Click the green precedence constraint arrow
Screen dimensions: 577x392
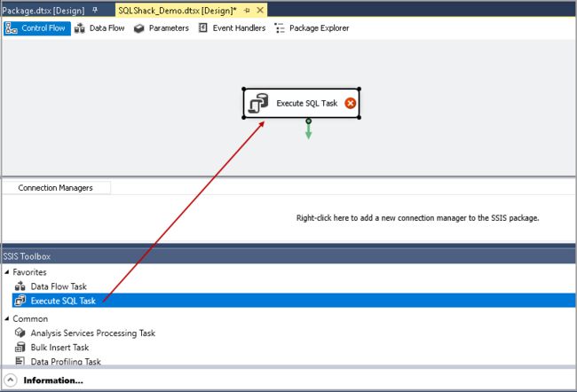point(308,129)
